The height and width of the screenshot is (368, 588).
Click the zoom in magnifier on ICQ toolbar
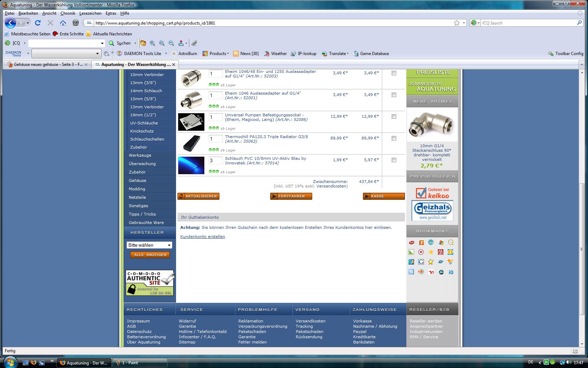pos(152,43)
